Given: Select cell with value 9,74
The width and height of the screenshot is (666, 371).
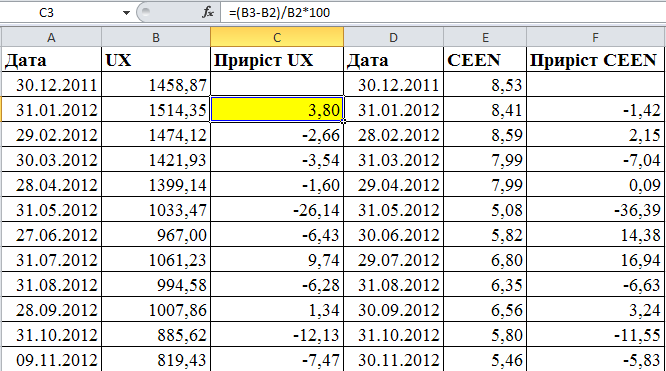Looking at the screenshot, I should (277, 260).
